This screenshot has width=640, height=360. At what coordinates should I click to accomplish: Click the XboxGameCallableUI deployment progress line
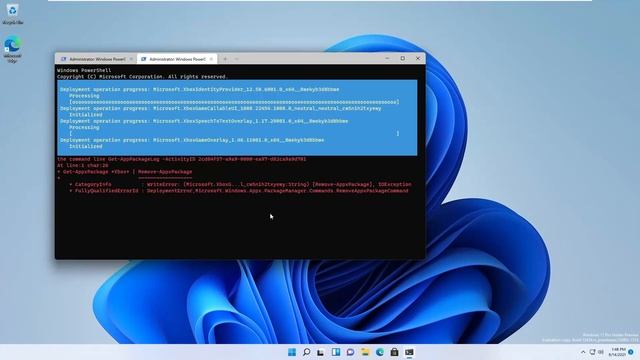tap(220, 109)
